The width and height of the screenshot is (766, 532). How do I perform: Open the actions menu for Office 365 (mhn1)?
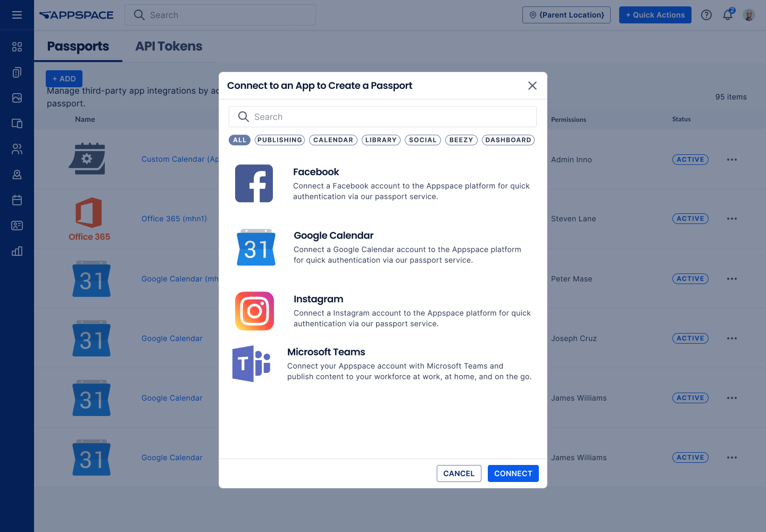(x=732, y=219)
